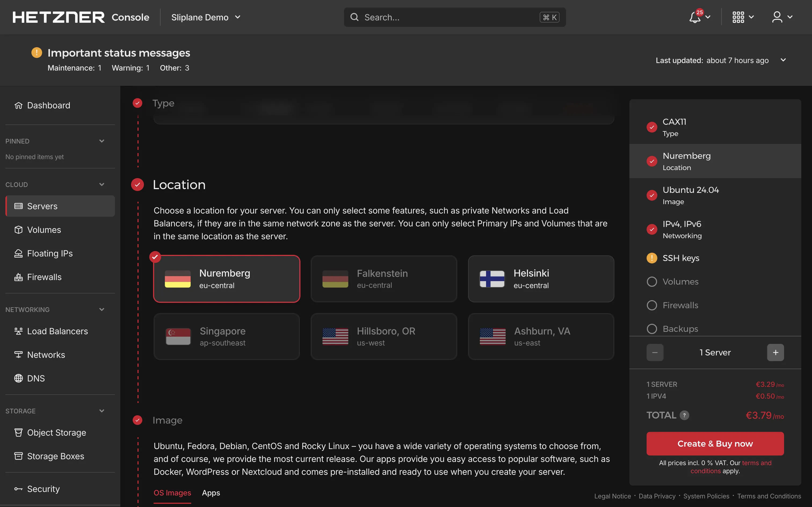This screenshot has height=507, width=812.
Task: Click the notifications bell icon
Action: coord(695,17)
